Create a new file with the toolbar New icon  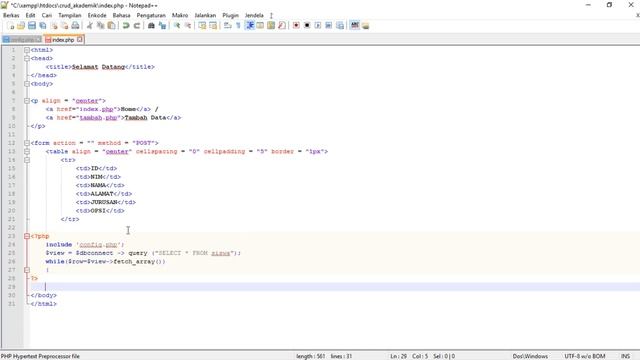tap(11, 26)
